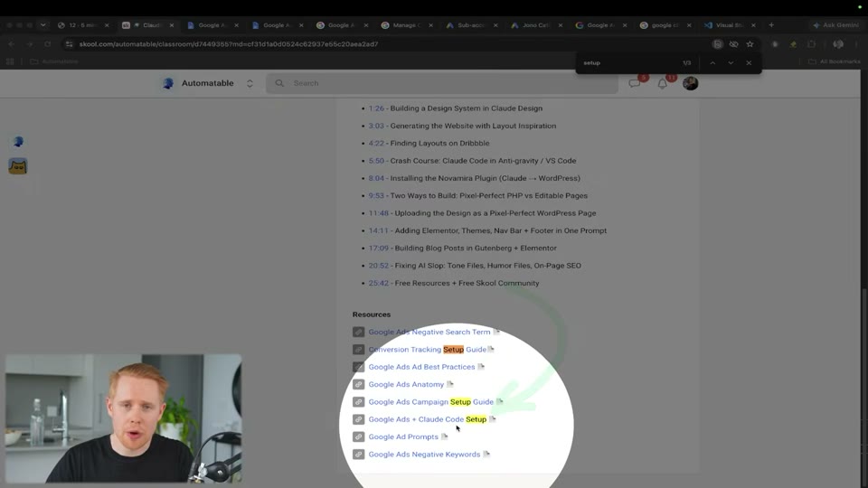The image size is (868, 488).
Task: Switch to the Sub-acc tab
Action: [x=472, y=25]
